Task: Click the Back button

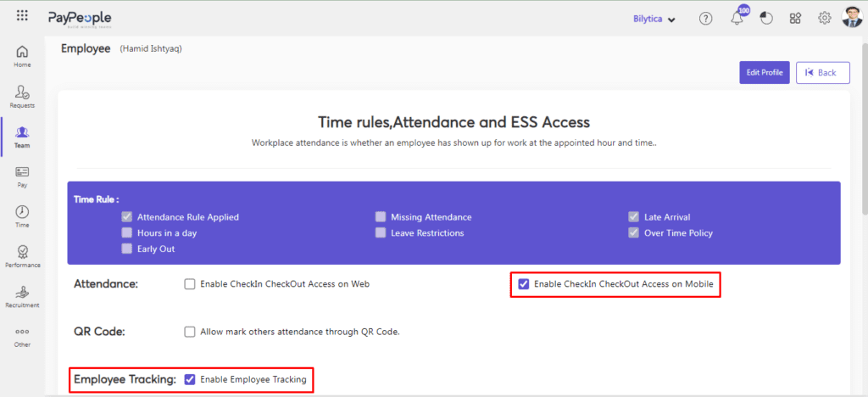Action: point(822,72)
